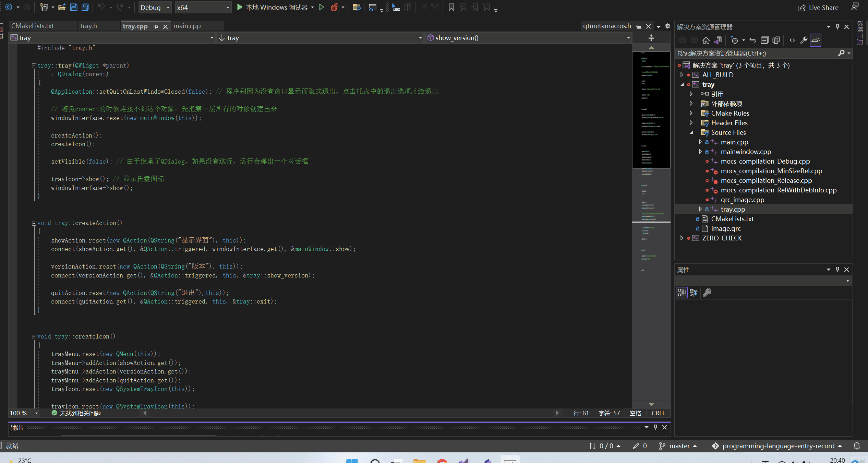Click the Home icon in Solution Explorer

(x=706, y=40)
